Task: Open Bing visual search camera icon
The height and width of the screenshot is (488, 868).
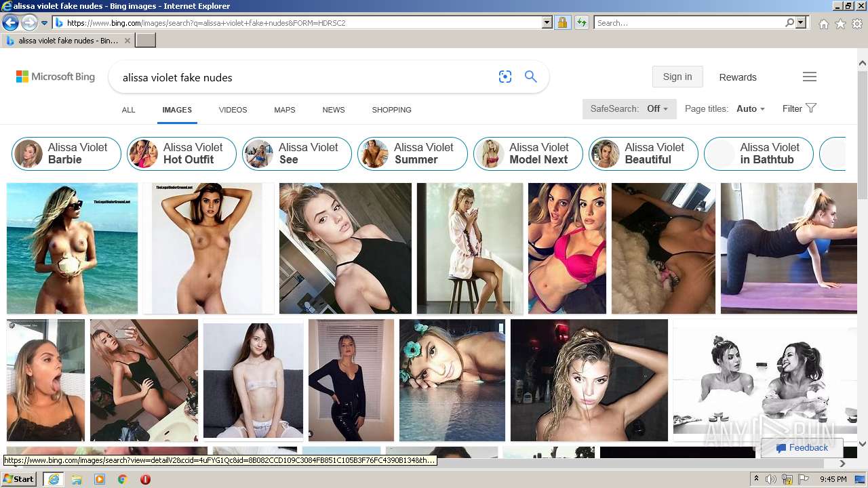Action: (x=505, y=77)
